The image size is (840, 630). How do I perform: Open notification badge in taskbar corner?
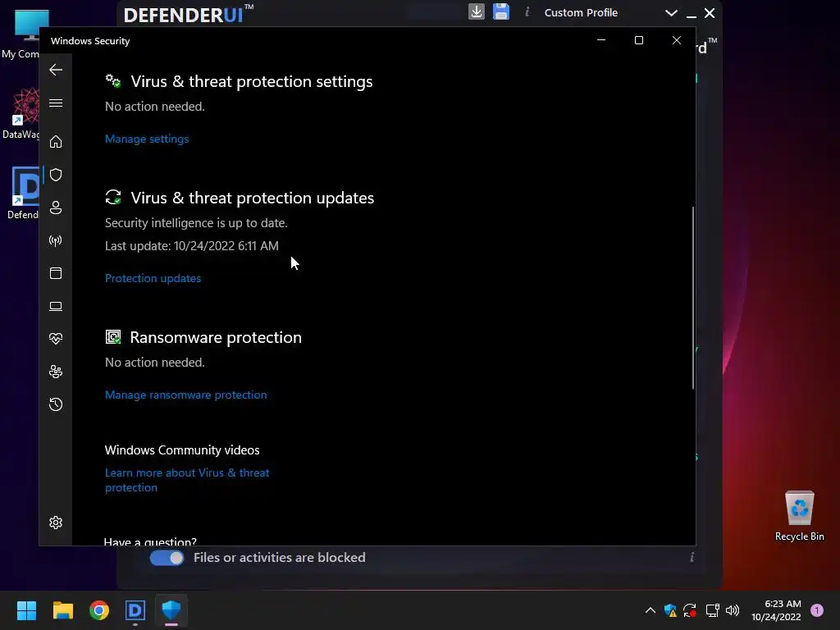pyautogui.click(x=817, y=610)
